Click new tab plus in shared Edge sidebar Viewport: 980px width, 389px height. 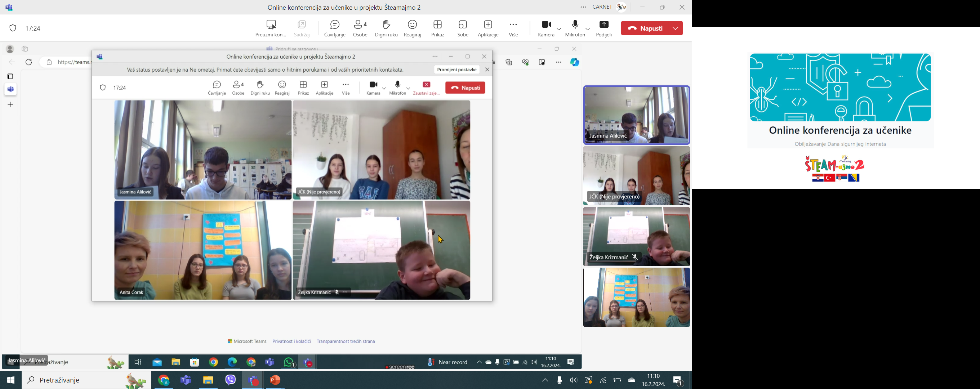(x=11, y=104)
